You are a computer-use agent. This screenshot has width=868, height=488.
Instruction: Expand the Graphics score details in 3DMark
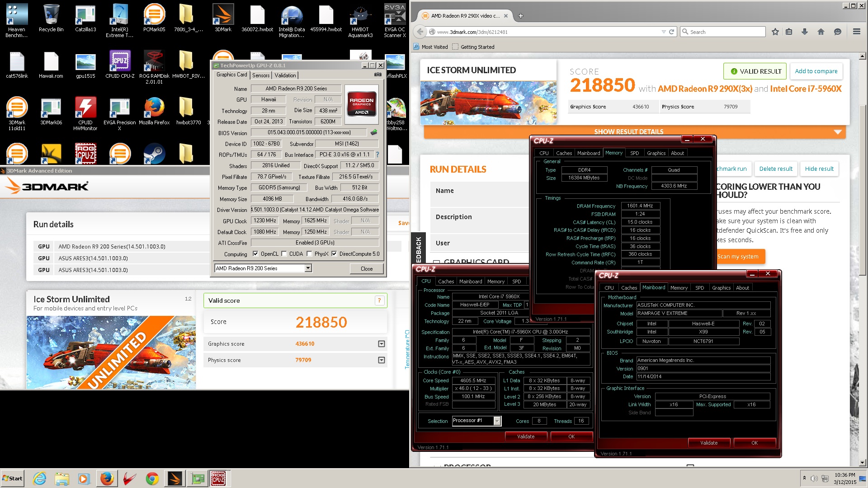tap(382, 344)
